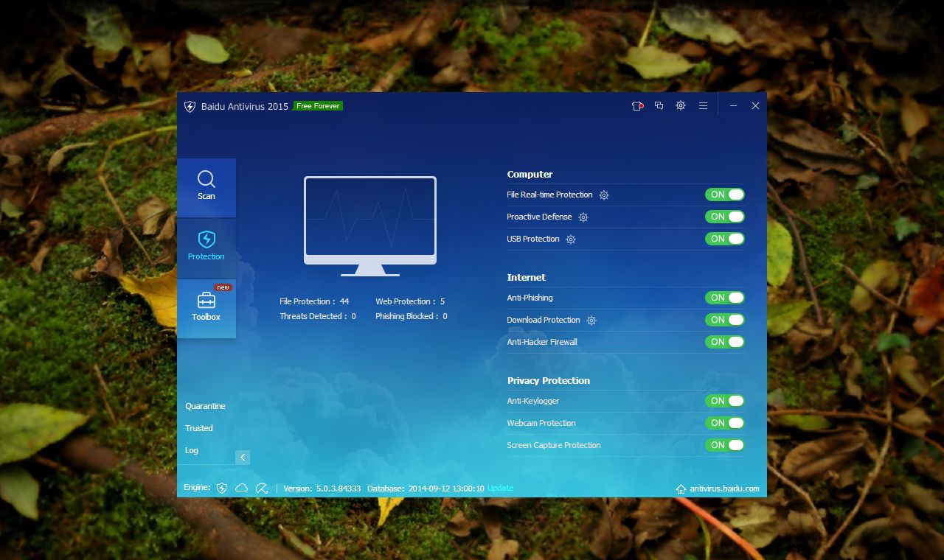Click the monitor status graphic
The height and width of the screenshot is (560, 944).
click(370, 226)
